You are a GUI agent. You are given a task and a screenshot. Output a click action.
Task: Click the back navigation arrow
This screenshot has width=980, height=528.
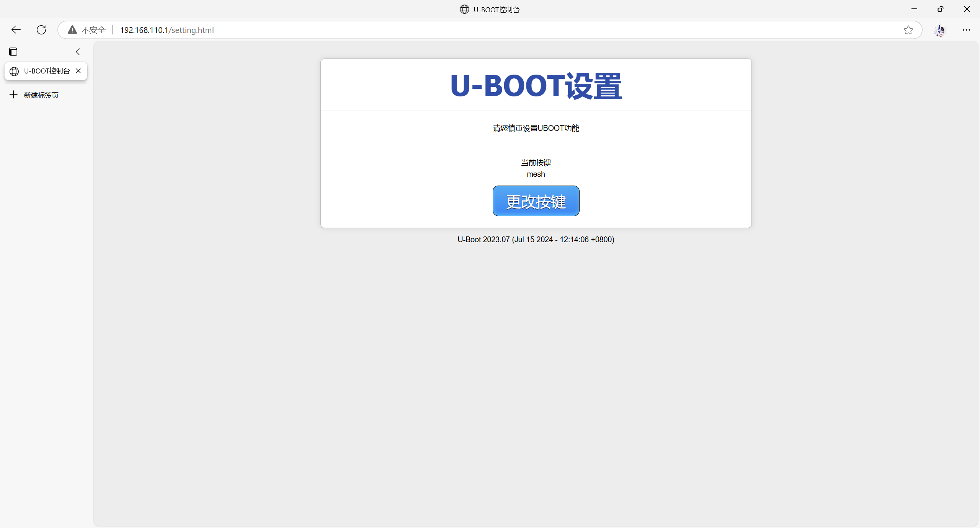[16, 30]
